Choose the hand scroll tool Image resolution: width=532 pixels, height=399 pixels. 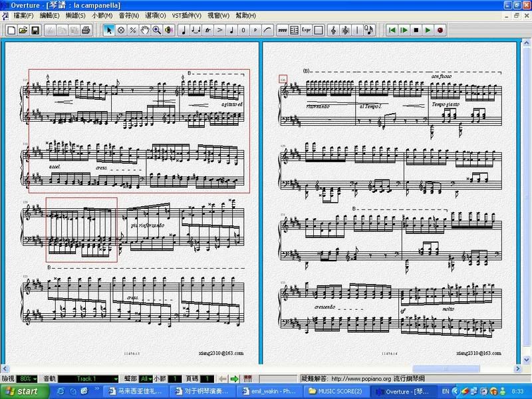click(x=145, y=30)
